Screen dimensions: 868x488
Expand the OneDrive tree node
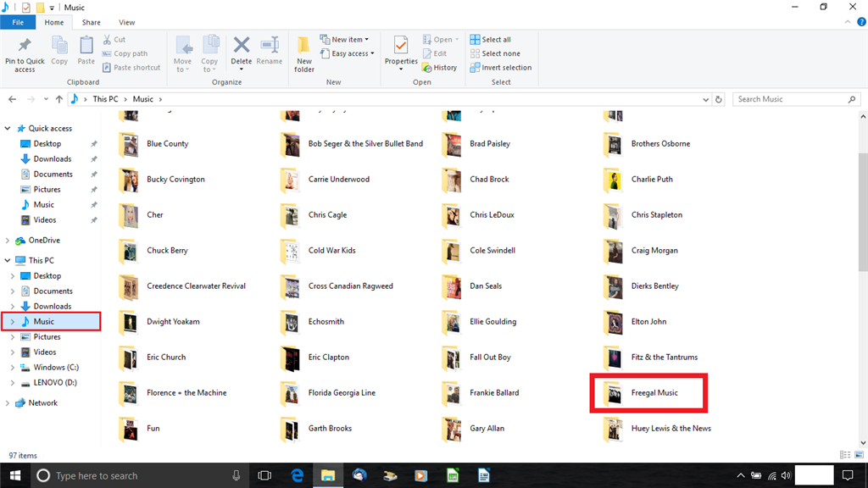[8, 241]
